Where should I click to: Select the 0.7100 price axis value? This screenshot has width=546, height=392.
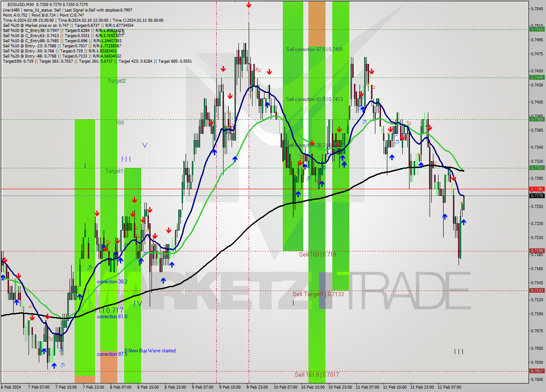tap(537, 314)
